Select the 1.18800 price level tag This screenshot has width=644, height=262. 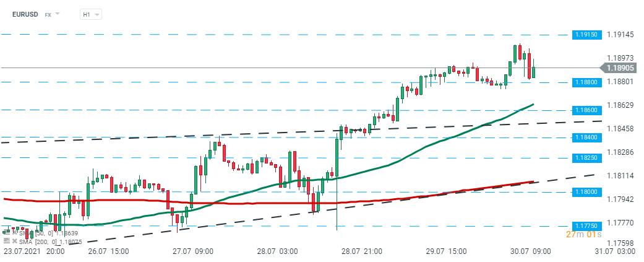[585, 82]
